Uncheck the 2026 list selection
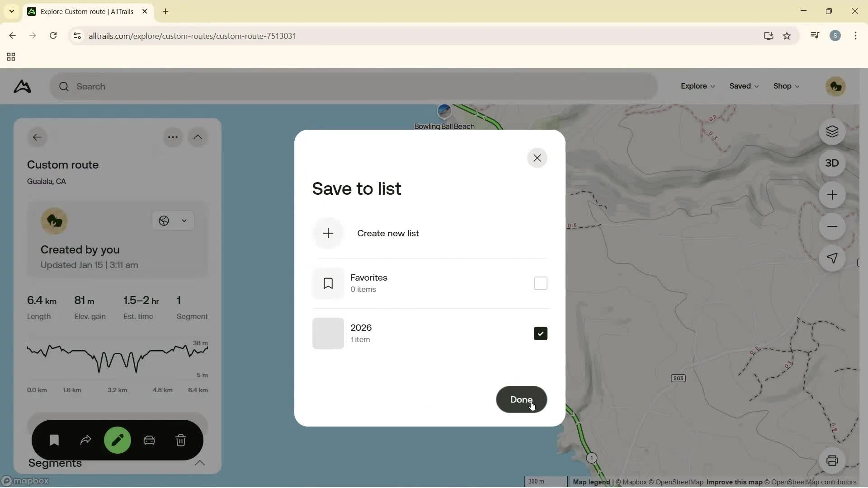Screen dimensions: 868x488 (540, 333)
